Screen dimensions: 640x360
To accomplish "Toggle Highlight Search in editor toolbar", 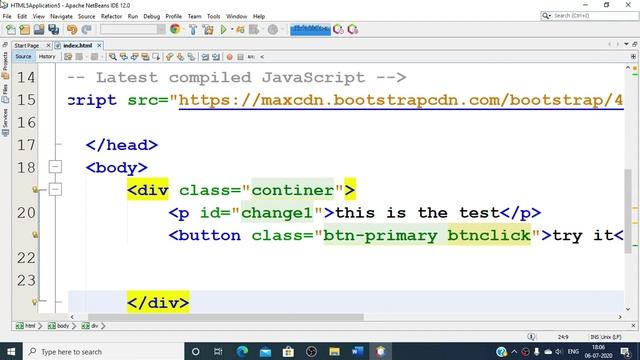I will click(x=145, y=57).
